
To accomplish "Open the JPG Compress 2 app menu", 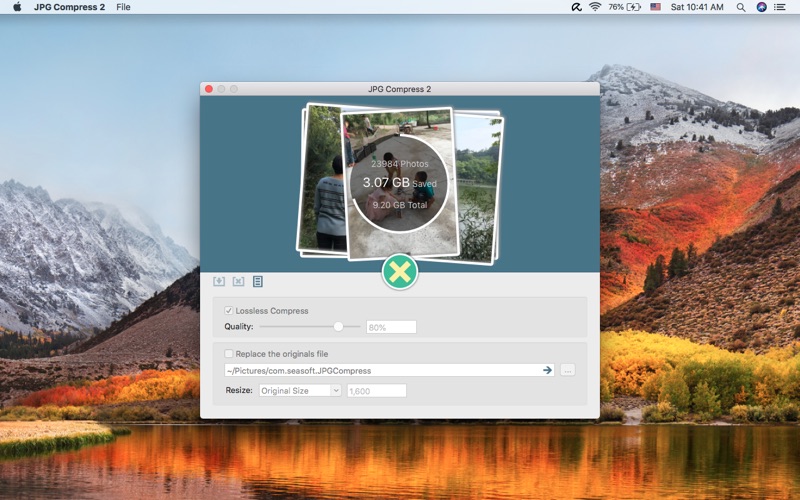I will click(x=69, y=7).
